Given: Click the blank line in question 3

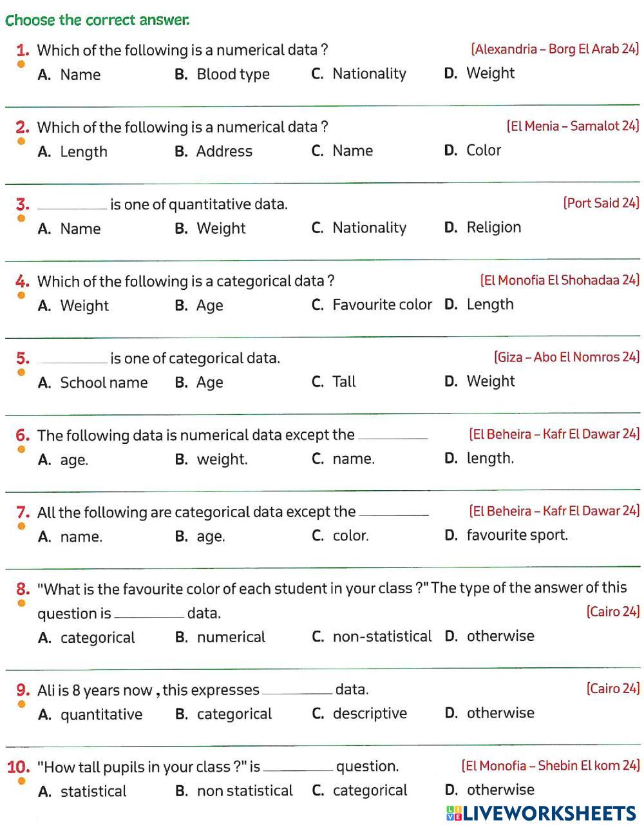Looking at the screenshot, I should (x=72, y=206).
